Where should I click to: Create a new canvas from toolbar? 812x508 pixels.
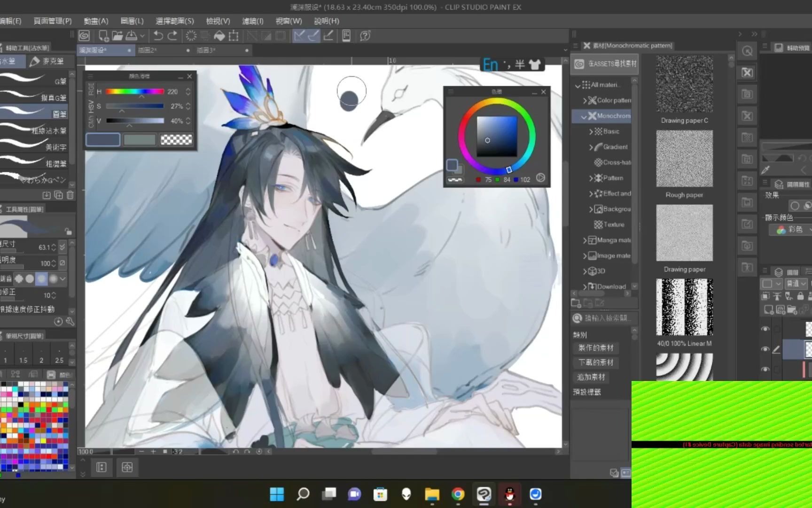(103, 36)
